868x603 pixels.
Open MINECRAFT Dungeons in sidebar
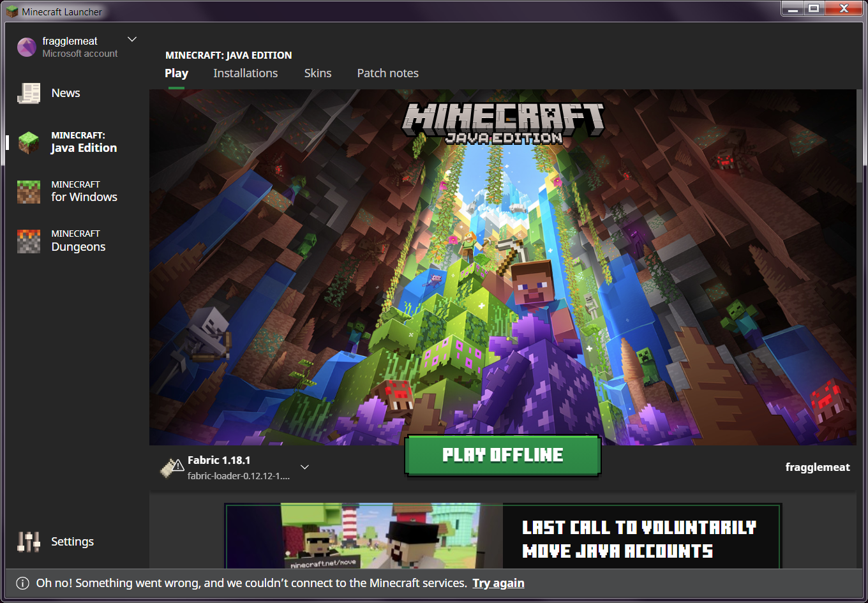79,241
